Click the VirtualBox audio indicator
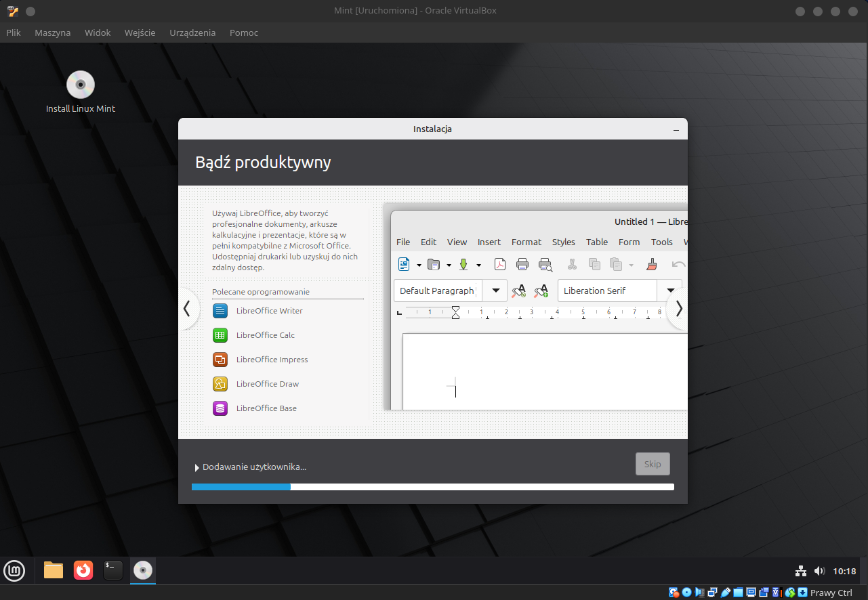 (699, 593)
